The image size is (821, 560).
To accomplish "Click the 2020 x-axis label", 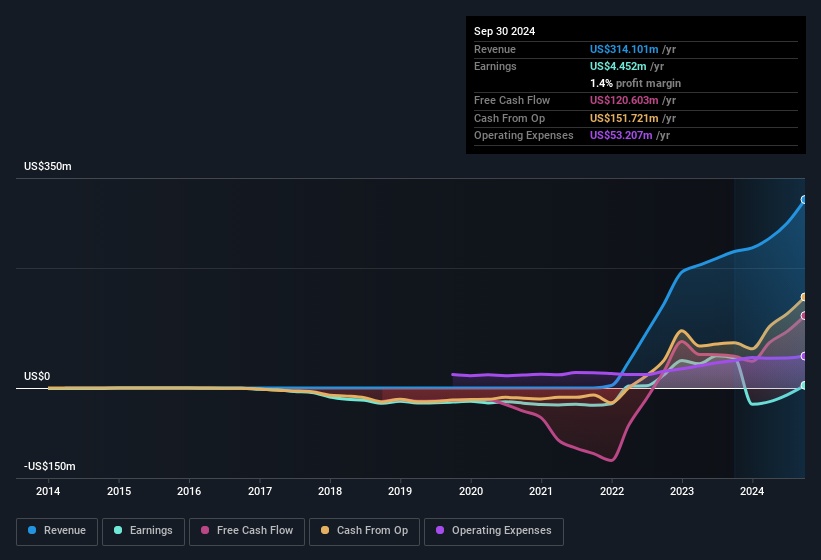I will point(471,491).
